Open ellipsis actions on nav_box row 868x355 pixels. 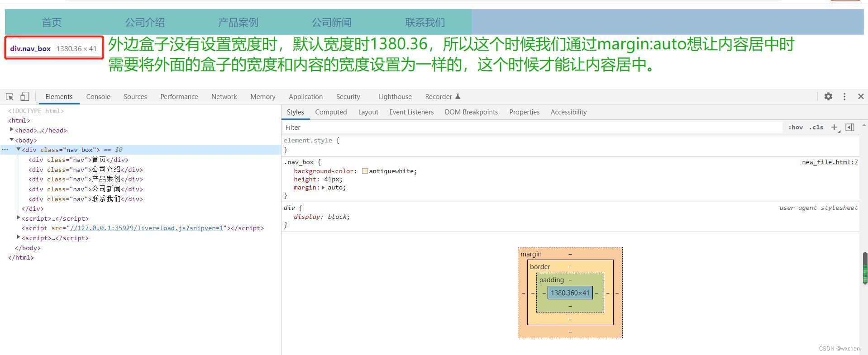[x=5, y=150]
